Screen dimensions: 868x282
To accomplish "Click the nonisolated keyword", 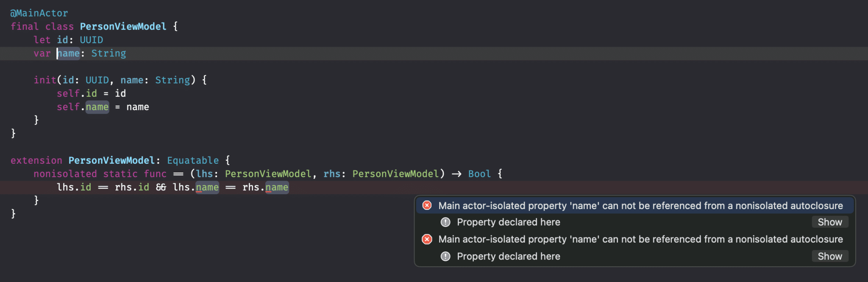I will pos(65,174).
